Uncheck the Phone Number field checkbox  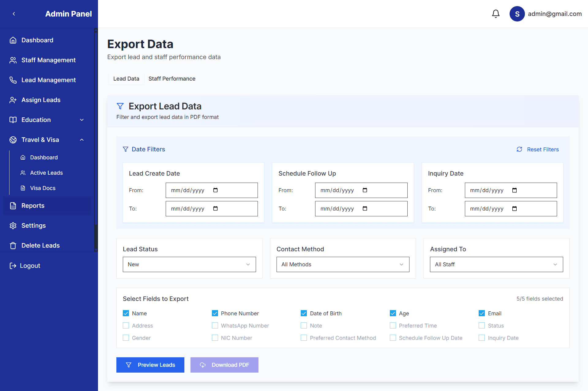(x=215, y=313)
